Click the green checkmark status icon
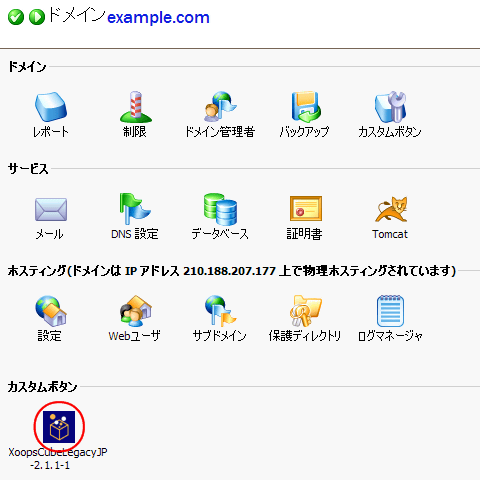 [x=16, y=17]
